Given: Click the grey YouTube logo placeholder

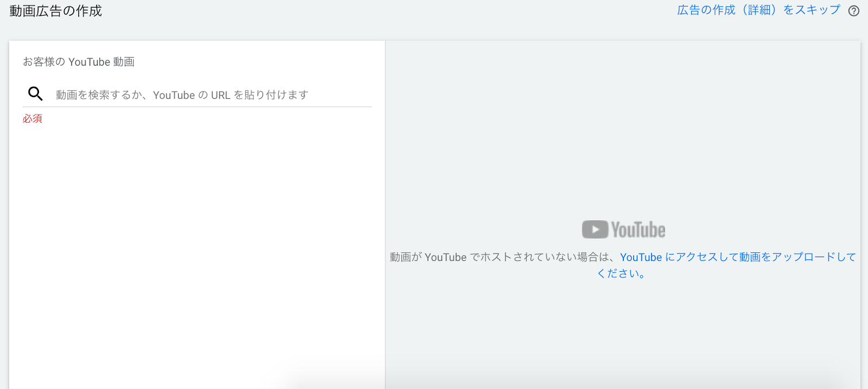Looking at the screenshot, I should pyautogui.click(x=623, y=229).
